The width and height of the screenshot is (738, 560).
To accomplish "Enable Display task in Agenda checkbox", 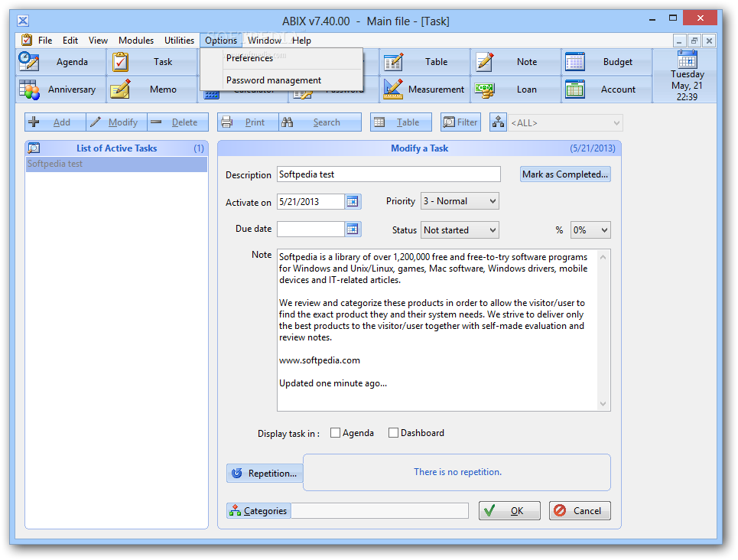I will pyautogui.click(x=335, y=433).
